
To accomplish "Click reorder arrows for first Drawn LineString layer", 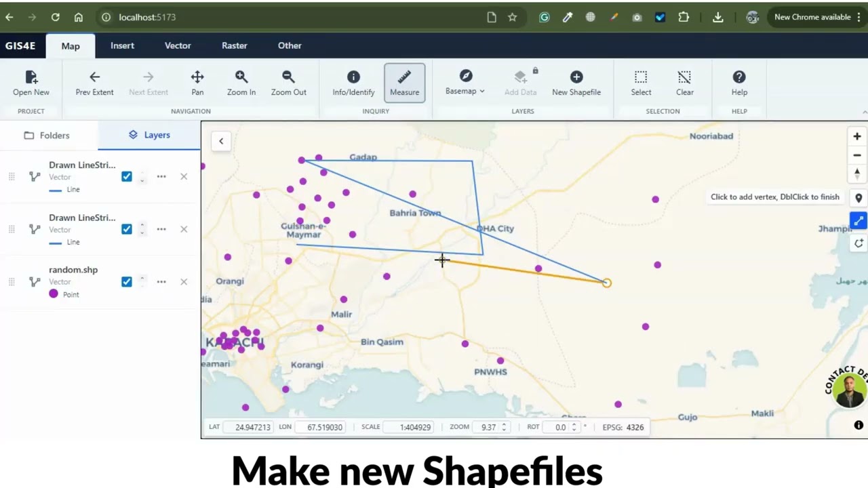I will (x=142, y=176).
